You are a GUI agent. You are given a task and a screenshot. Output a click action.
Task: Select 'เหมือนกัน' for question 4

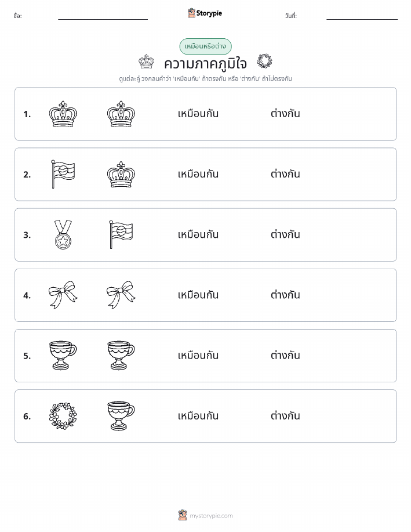coord(198,295)
